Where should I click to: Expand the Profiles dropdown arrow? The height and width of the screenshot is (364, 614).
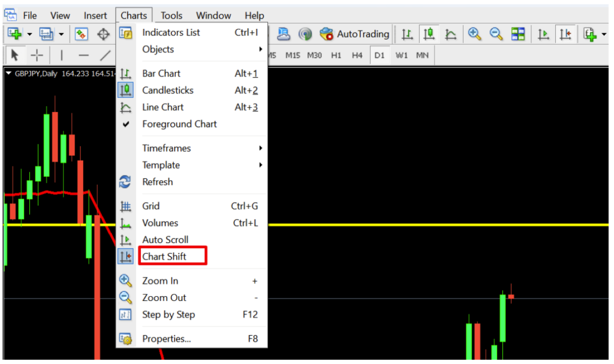[61, 34]
